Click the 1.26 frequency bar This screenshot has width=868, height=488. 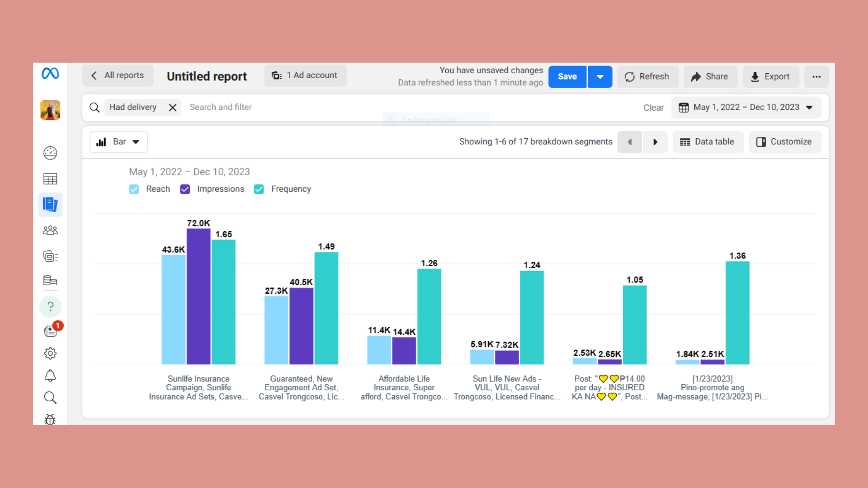429,316
